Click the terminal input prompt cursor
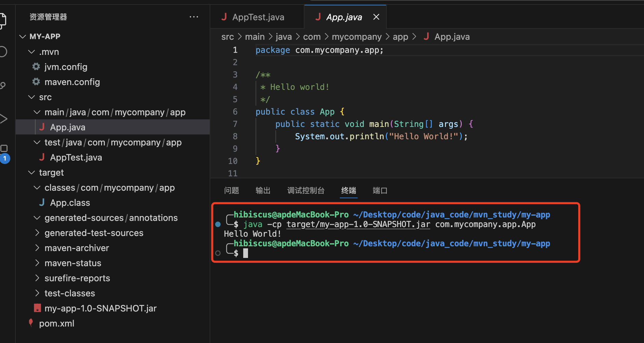Viewport: 644px width, 343px height. [246, 253]
